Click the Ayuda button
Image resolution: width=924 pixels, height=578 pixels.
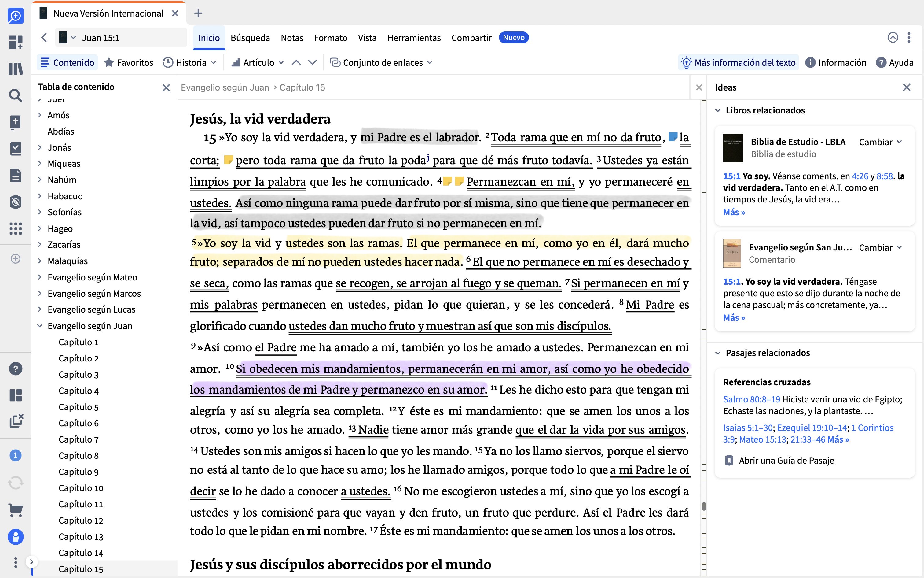click(894, 62)
